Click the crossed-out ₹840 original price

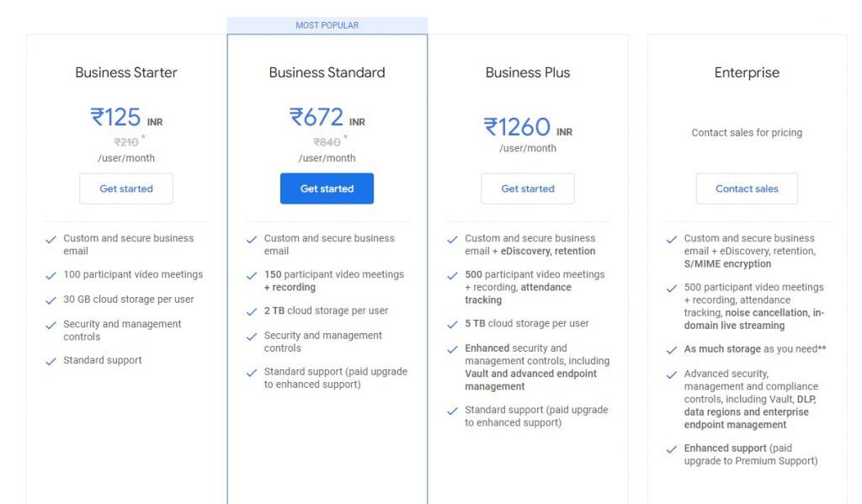(327, 142)
